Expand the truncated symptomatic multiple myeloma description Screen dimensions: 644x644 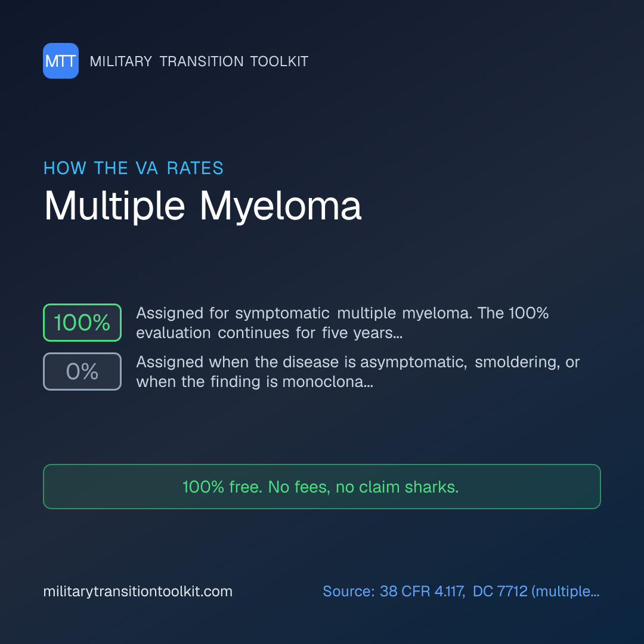[x=342, y=323]
